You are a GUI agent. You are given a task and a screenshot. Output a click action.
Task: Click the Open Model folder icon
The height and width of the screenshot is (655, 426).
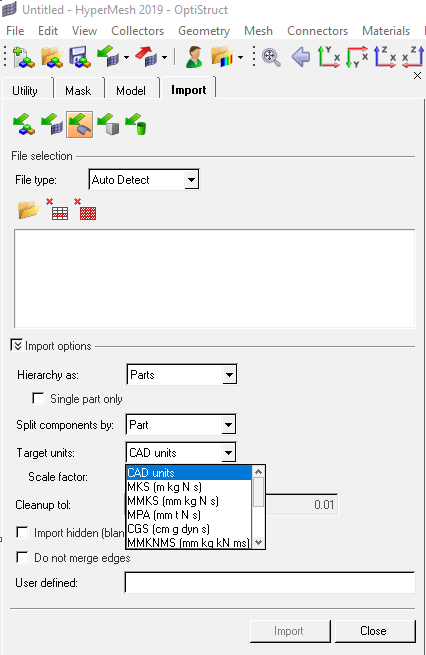52,57
